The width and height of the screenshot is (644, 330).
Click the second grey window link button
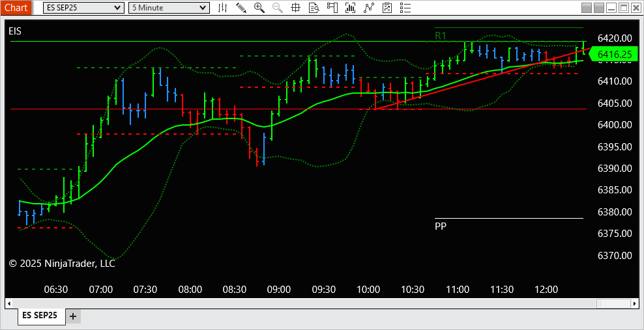click(x=599, y=7)
